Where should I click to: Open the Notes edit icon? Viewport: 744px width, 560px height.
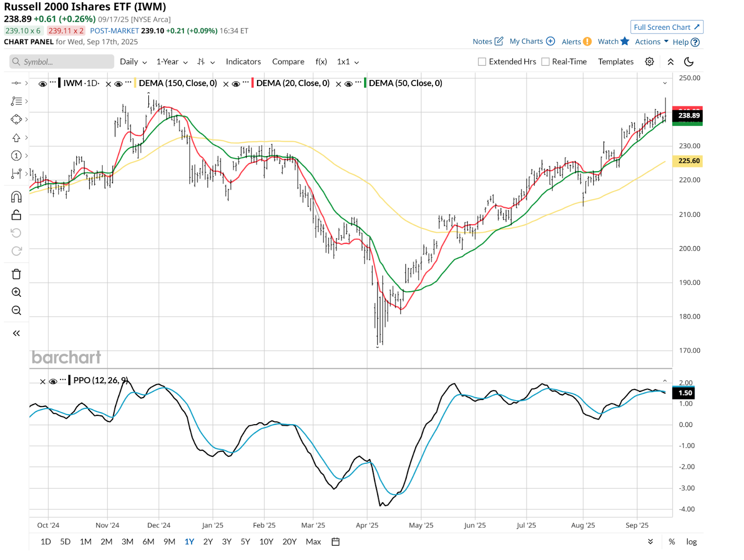(499, 41)
